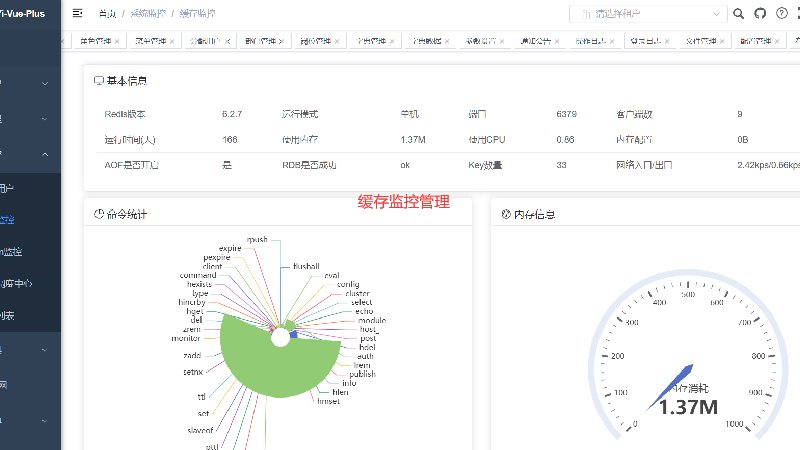
Task: Expand the second collapsed sidebar menu chevron
Action: [x=45, y=119]
